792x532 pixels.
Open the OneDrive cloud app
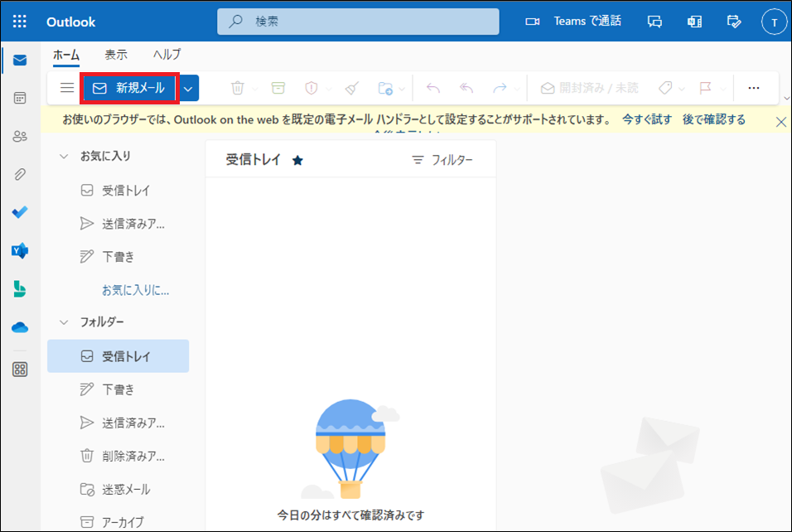point(20,327)
